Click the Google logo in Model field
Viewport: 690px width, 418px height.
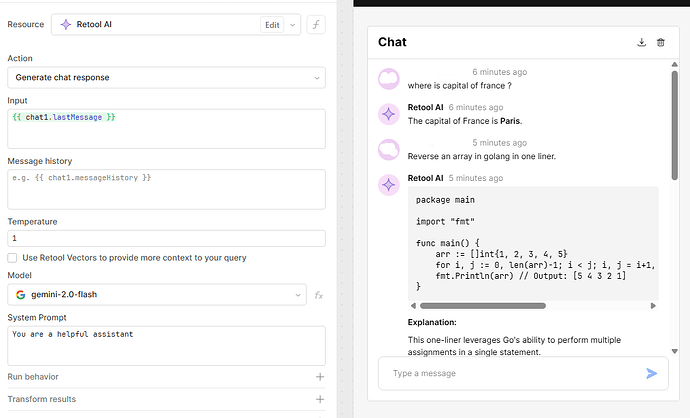pyautogui.click(x=20, y=295)
